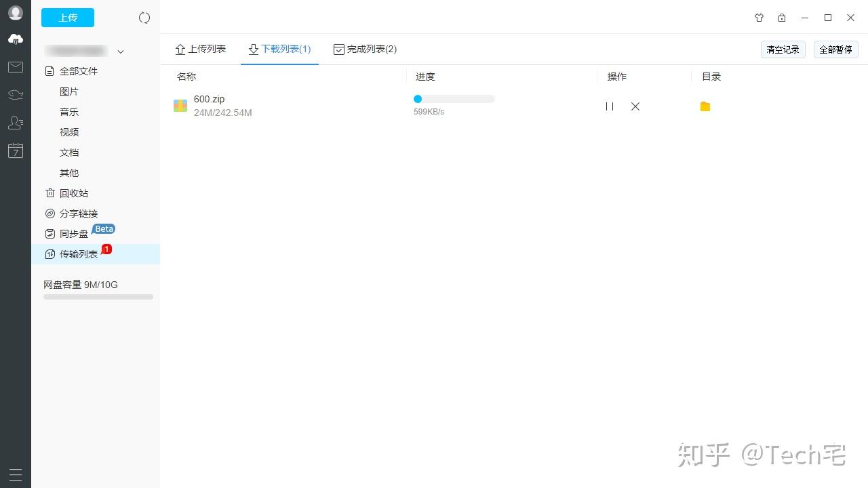Select the Music category
This screenshot has height=488, width=868.
click(x=69, y=112)
